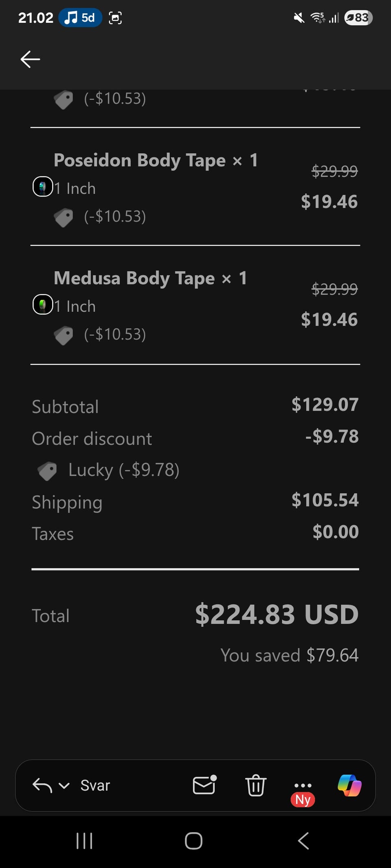391x868 pixels.
Task: Tap the reply arrow icon
Action: 42,785
